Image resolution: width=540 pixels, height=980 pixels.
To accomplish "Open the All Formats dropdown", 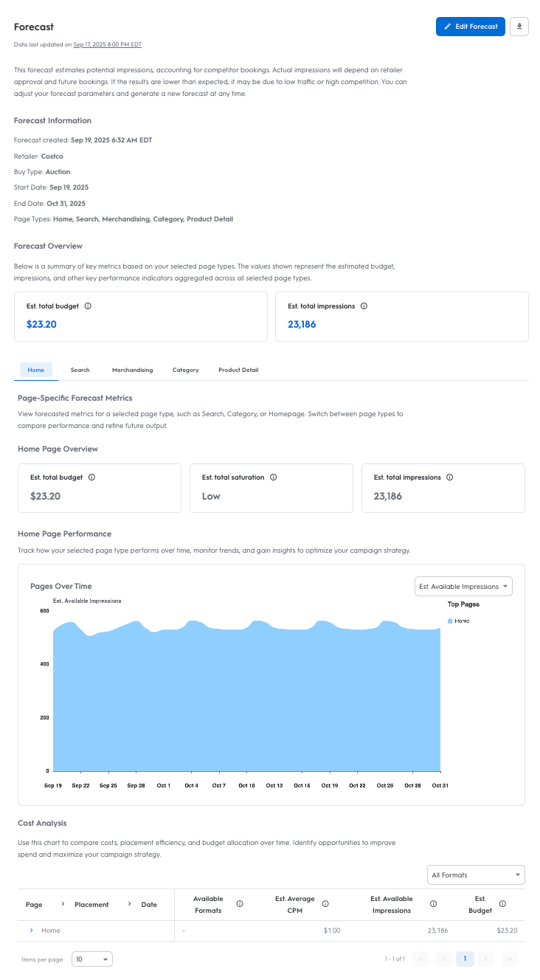I will (x=476, y=875).
